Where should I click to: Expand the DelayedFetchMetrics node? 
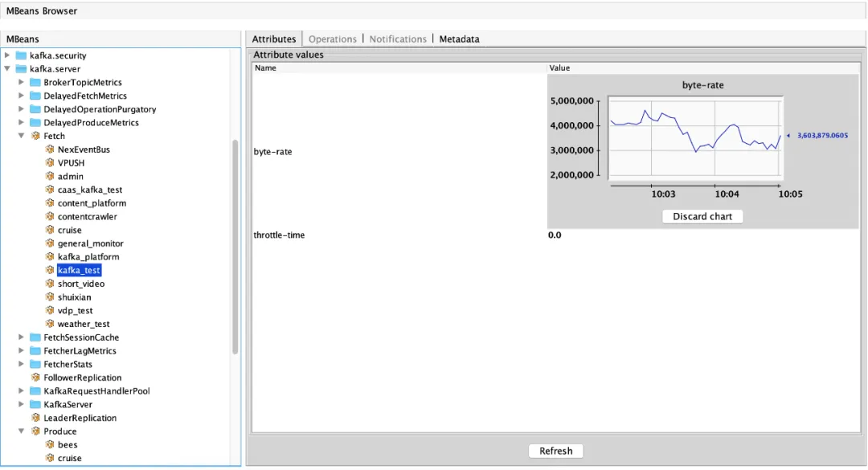[x=21, y=96]
